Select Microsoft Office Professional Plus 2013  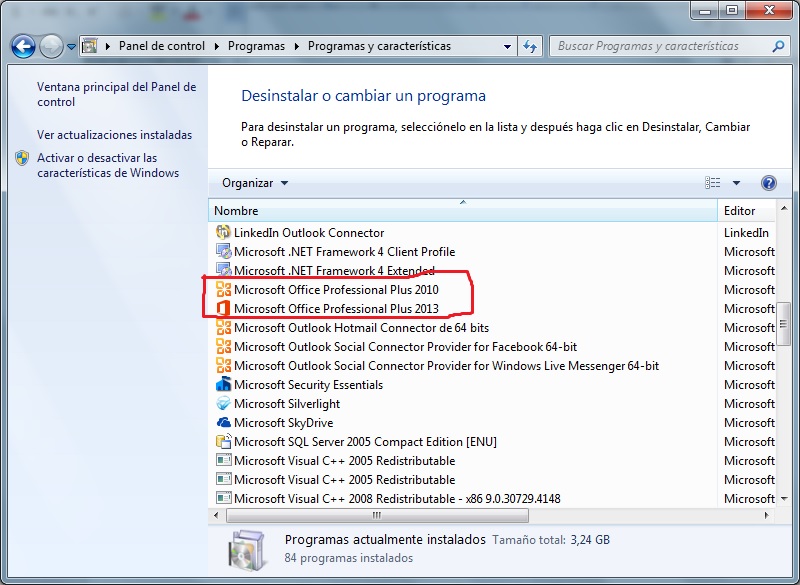(336, 309)
